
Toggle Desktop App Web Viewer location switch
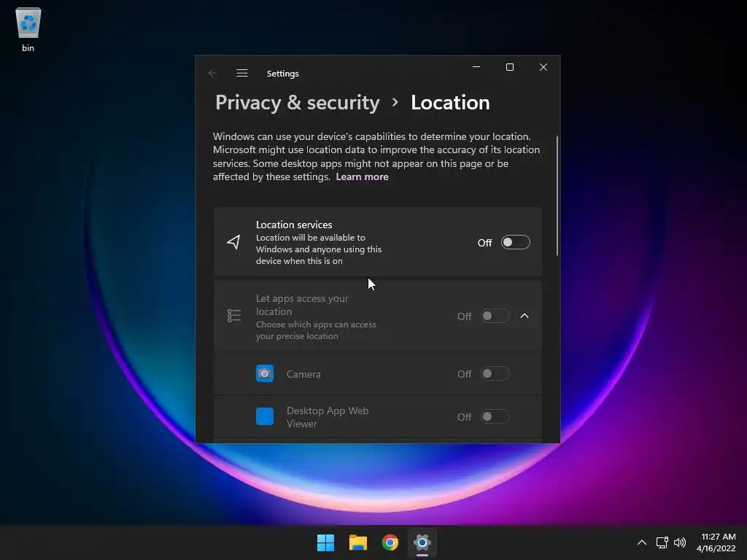pos(495,416)
